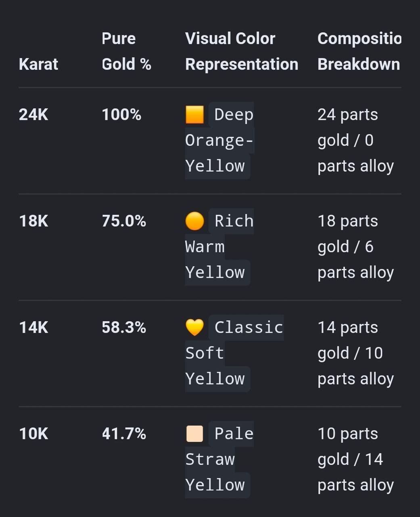Select the 18K karat cell
The height and width of the screenshot is (517, 420).
(x=33, y=221)
